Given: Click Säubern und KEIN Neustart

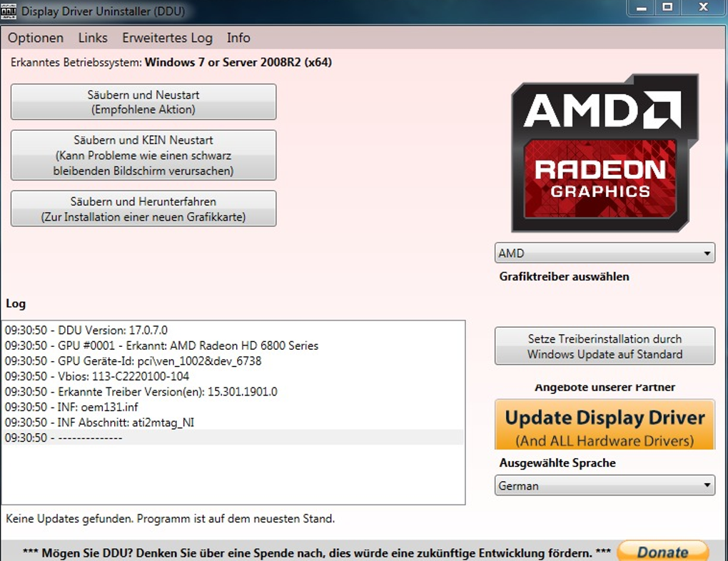Looking at the screenshot, I should point(143,155).
